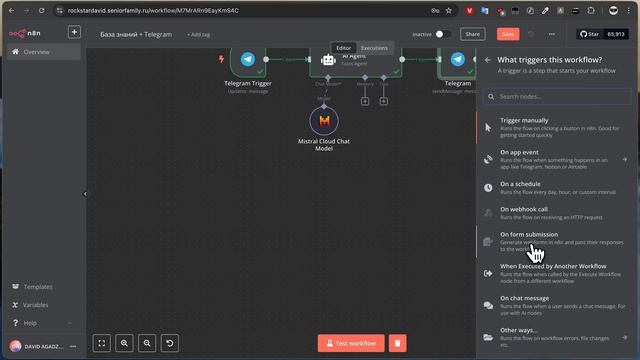This screenshot has width=640, height=360.
Task: Open Overview in the sidebar
Action: tap(44, 52)
